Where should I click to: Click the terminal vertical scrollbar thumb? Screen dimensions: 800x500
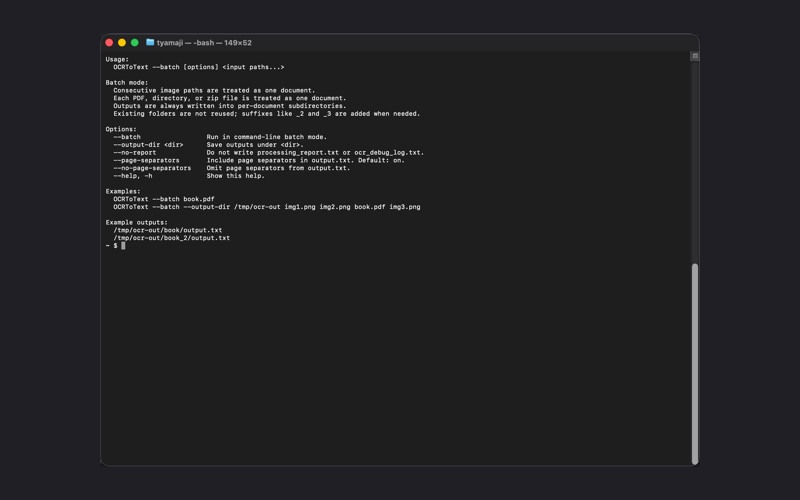(694, 364)
